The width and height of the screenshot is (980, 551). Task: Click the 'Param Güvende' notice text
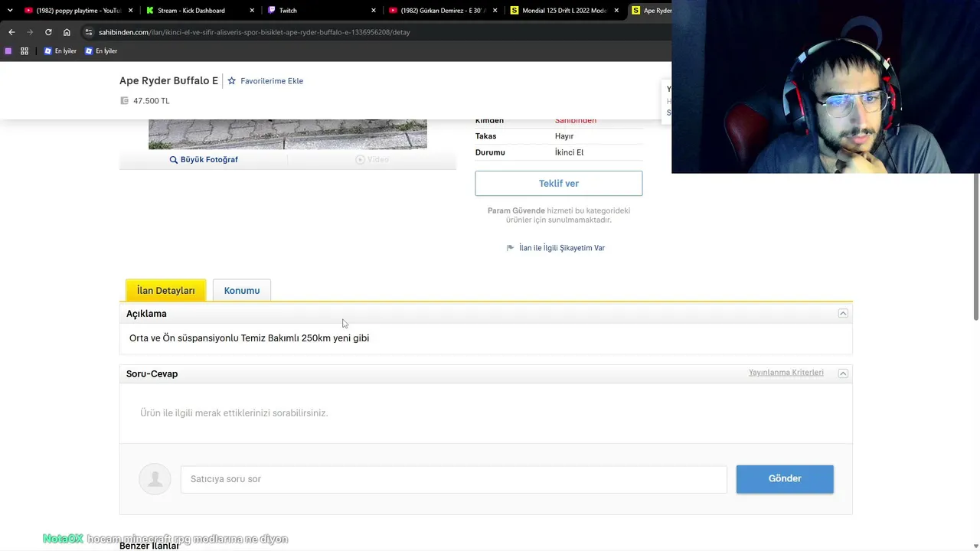(559, 215)
